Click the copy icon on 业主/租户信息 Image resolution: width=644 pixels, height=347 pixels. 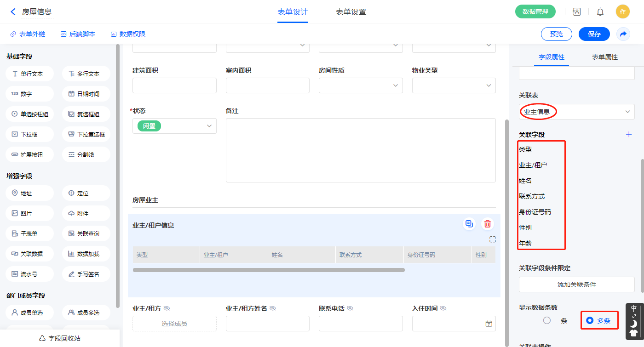pos(469,224)
